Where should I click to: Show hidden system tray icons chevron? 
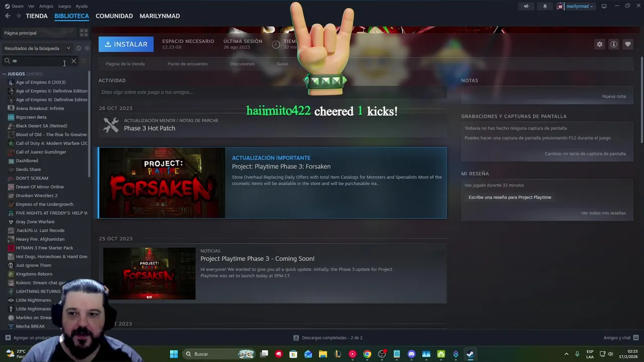pyautogui.click(x=566, y=354)
